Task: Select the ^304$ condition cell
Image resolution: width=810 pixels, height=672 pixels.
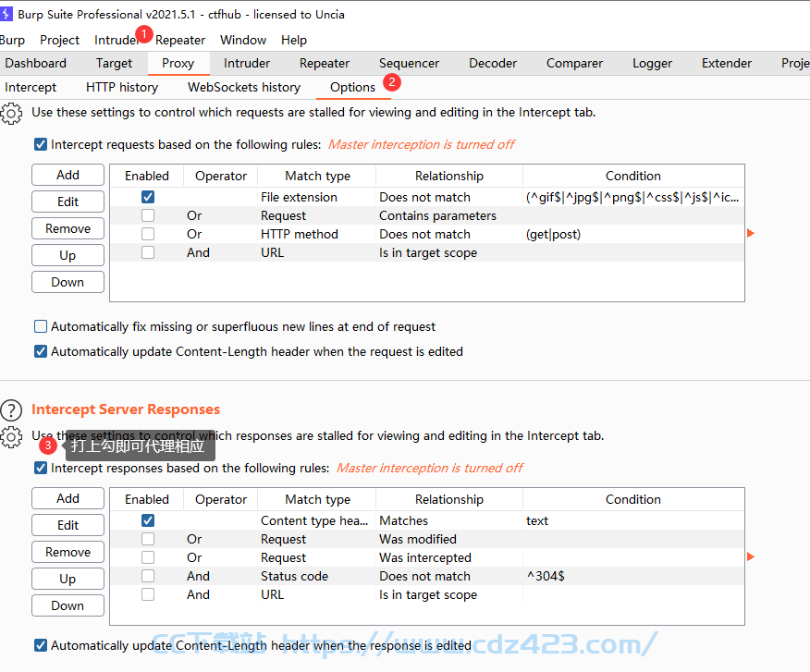Action: [x=633, y=576]
